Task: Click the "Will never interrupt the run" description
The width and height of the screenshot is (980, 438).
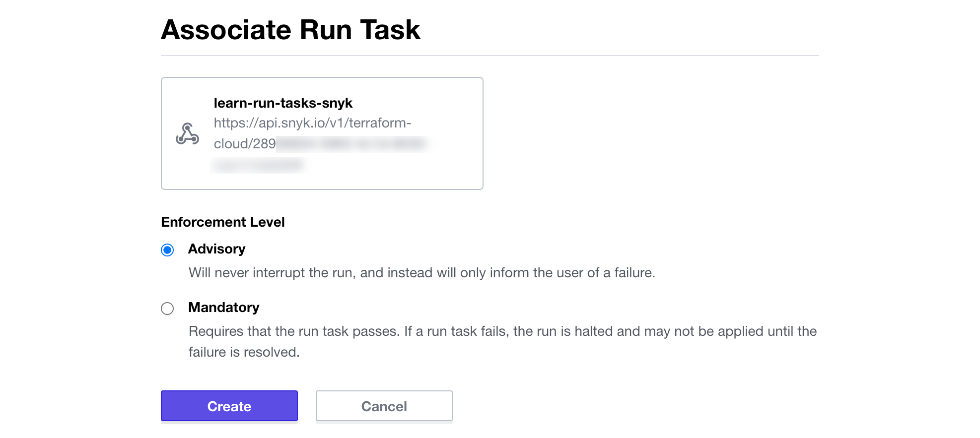Action: [x=421, y=273]
